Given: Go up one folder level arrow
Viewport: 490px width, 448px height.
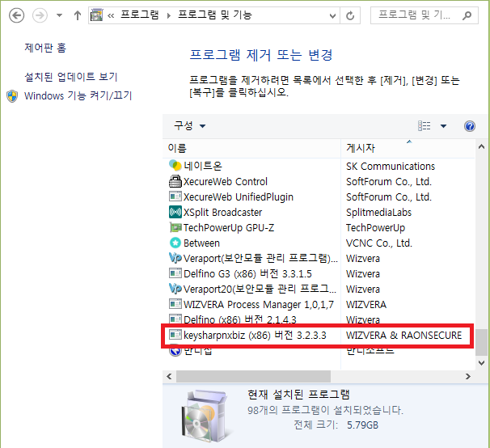Looking at the screenshot, I should [78, 15].
